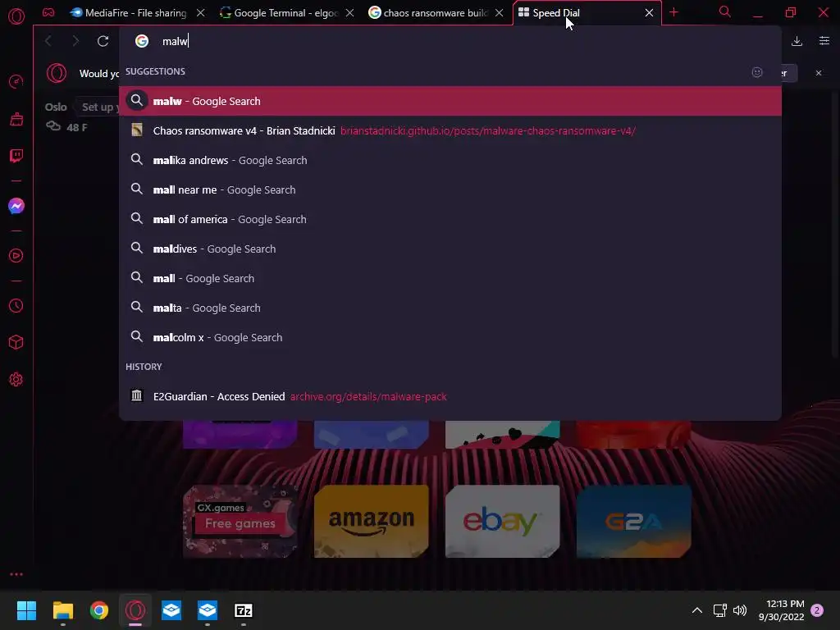This screenshot has width=840, height=630.
Task: Select 'maldives' search suggestion
Action: [x=450, y=249]
